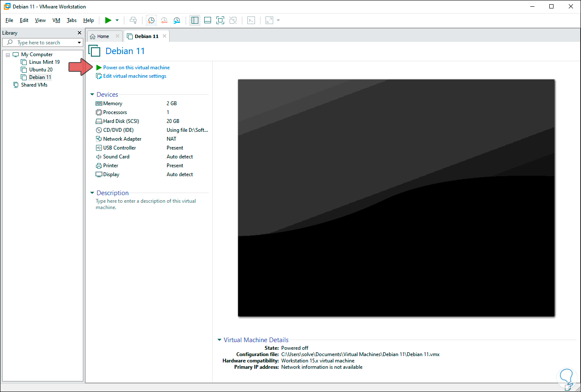This screenshot has width=581, height=392.
Task: Click the Network Adapter icon
Action: (x=99, y=139)
